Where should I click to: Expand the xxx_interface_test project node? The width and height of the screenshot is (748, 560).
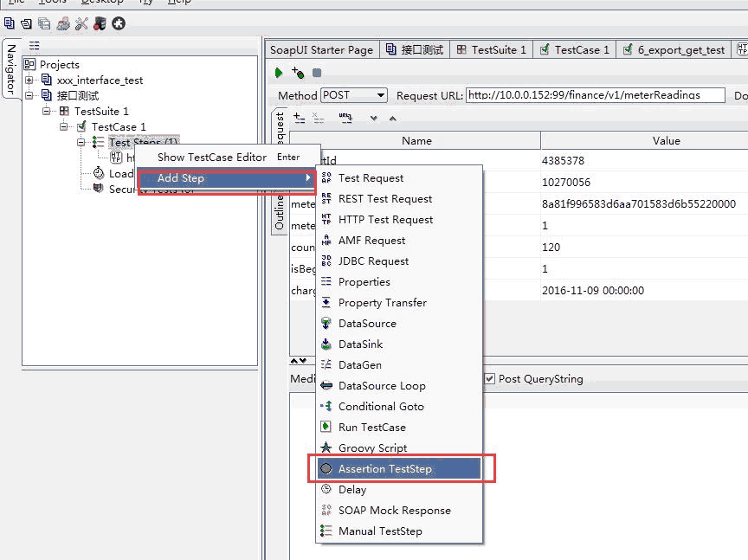click(x=29, y=80)
